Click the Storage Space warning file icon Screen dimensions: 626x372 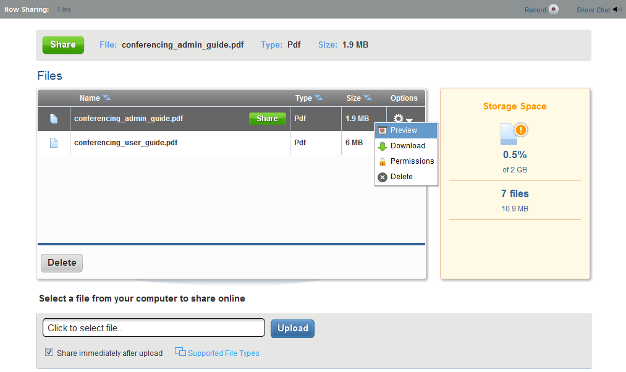[x=514, y=134]
